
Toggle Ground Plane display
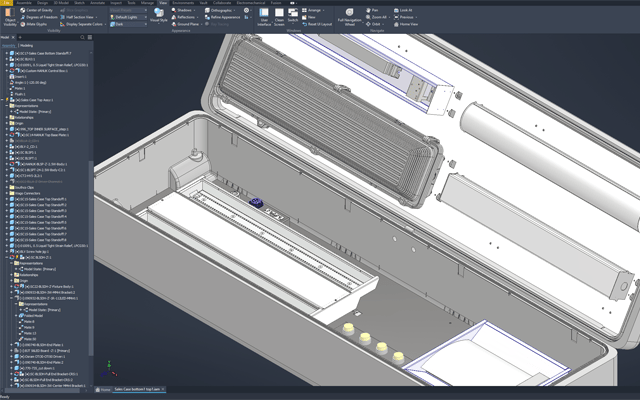coord(186,24)
